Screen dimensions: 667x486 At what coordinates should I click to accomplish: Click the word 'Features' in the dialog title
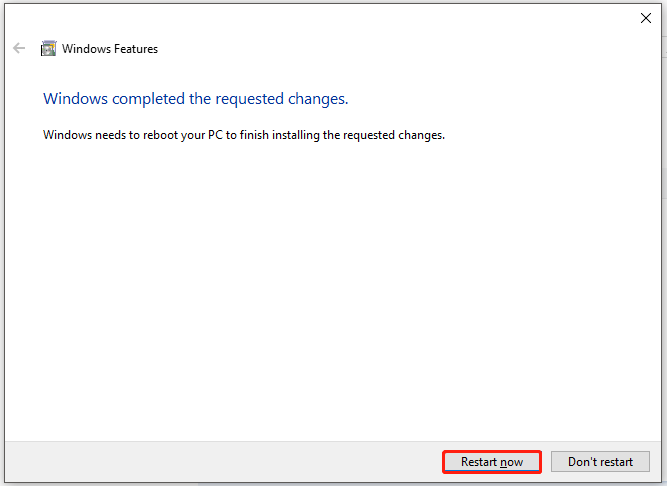click(x=136, y=49)
